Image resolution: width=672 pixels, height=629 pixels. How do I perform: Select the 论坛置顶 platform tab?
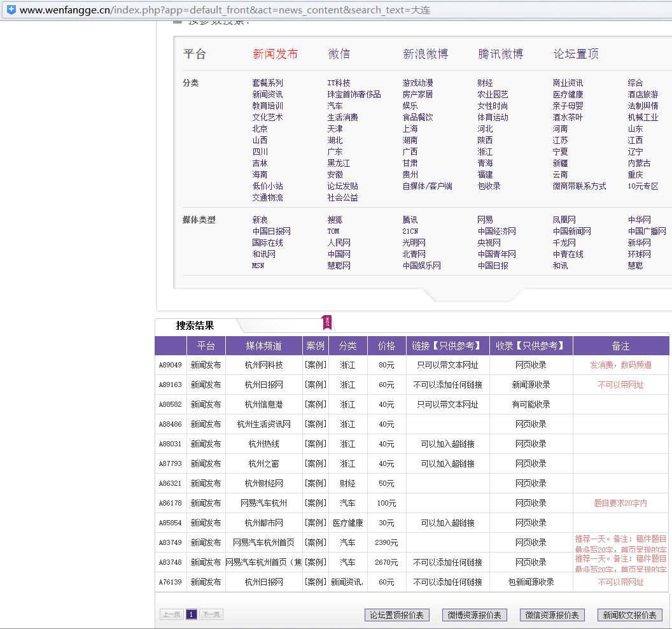(576, 54)
